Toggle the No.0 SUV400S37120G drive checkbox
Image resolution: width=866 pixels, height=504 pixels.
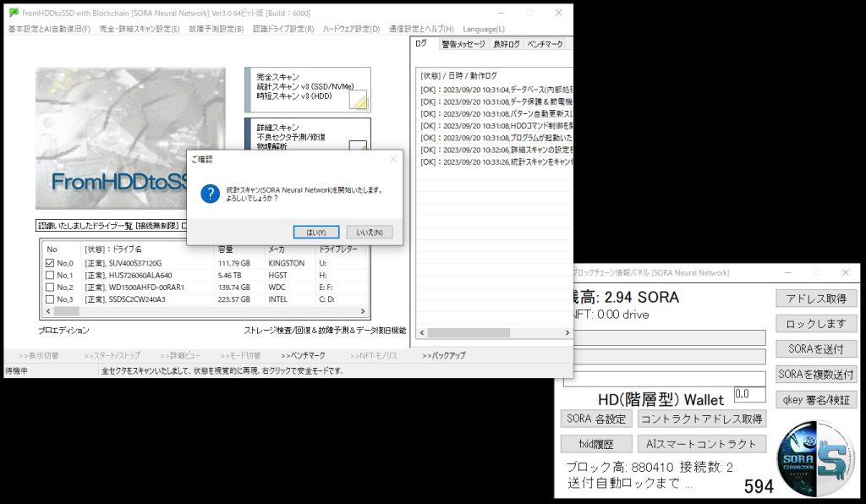(50, 263)
